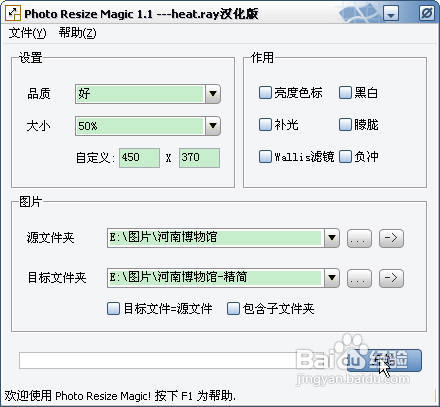Click the title bar minimize arrow button
Screen dimensions: 440x407
click(391, 14)
